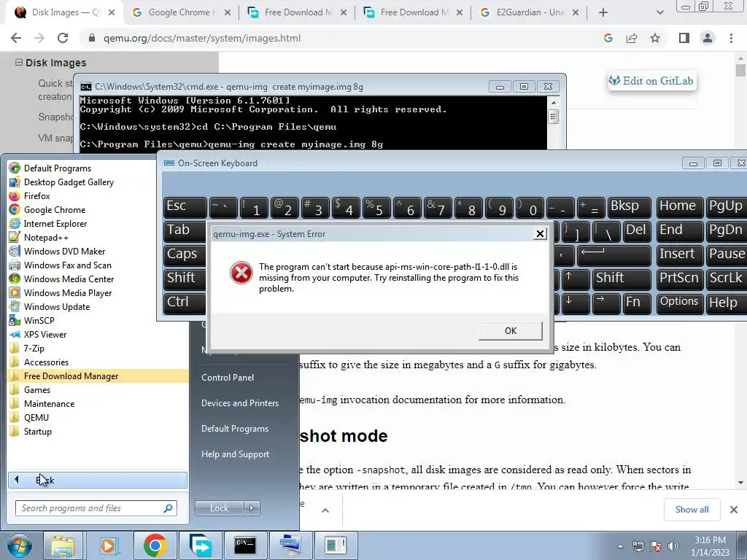
Task: Click the Search programs and files box
Action: click(x=96, y=508)
